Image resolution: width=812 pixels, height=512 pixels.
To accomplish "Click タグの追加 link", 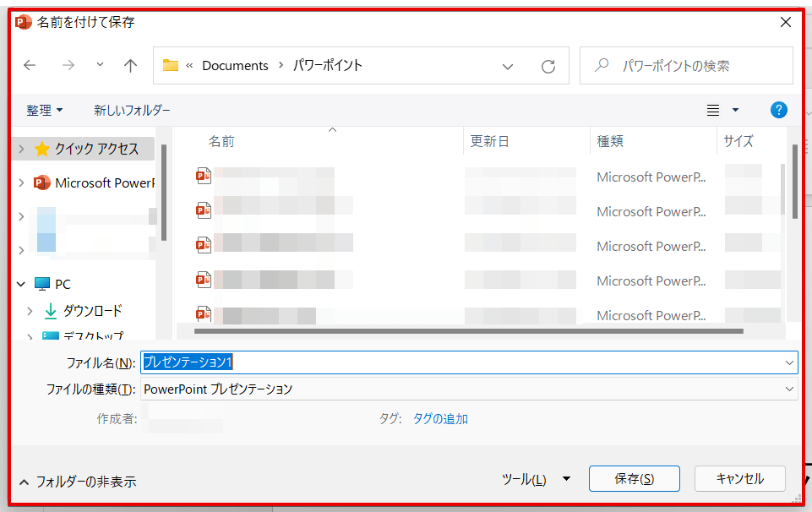I will point(440,419).
